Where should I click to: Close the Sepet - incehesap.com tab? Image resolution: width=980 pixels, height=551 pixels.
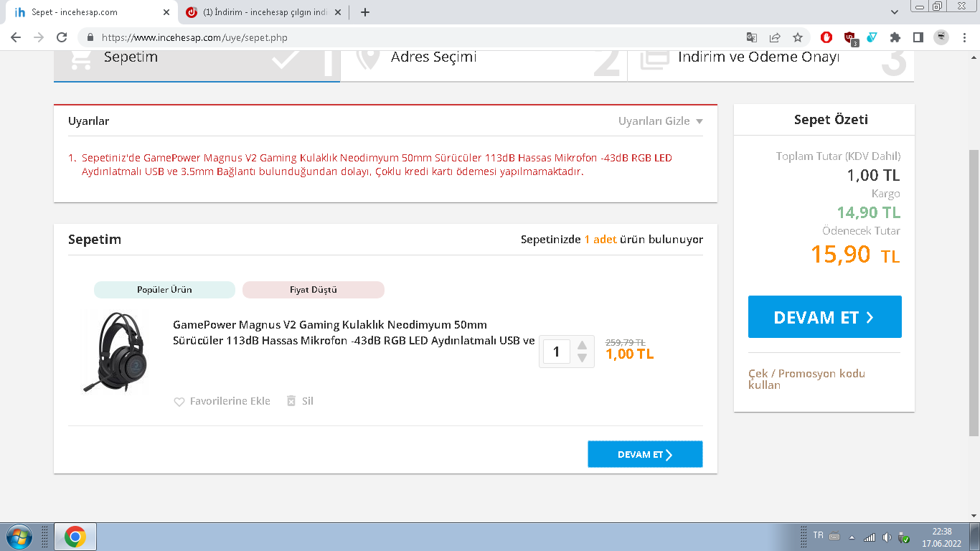point(166,12)
